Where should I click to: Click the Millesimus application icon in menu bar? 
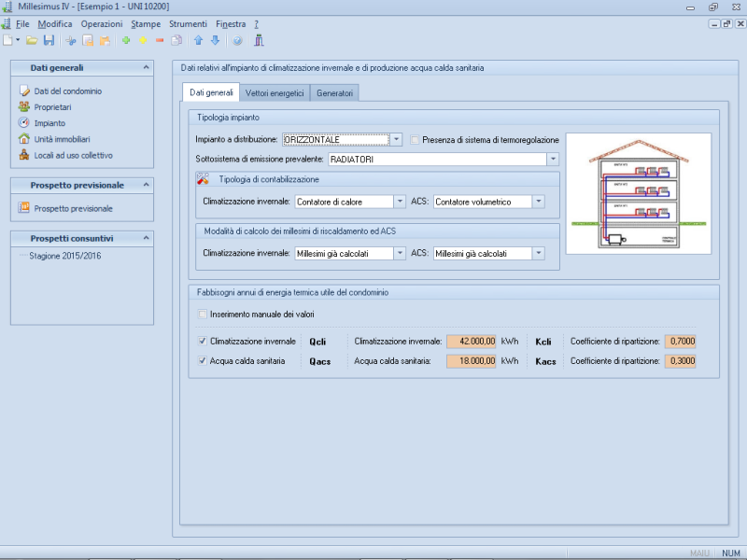(7, 24)
